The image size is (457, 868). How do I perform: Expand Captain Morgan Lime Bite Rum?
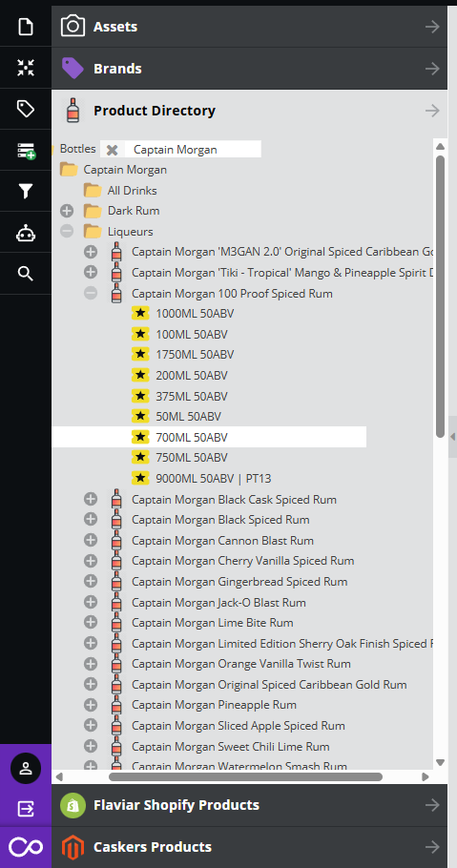(x=91, y=622)
